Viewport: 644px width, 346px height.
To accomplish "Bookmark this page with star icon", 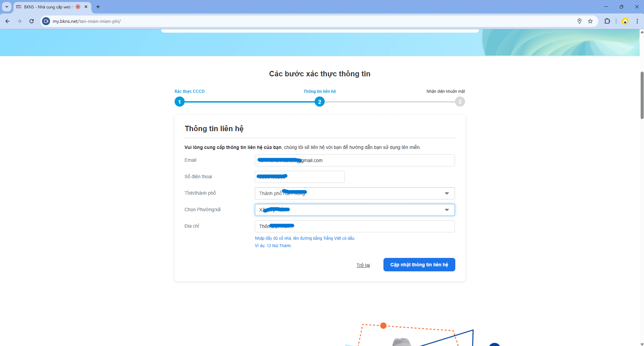I will click(590, 21).
